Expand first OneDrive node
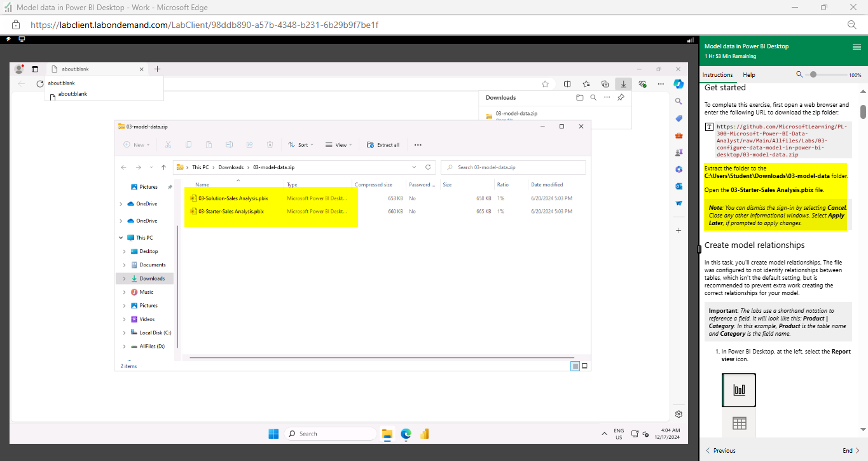The height and width of the screenshot is (461, 868). (x=121, y=203)
